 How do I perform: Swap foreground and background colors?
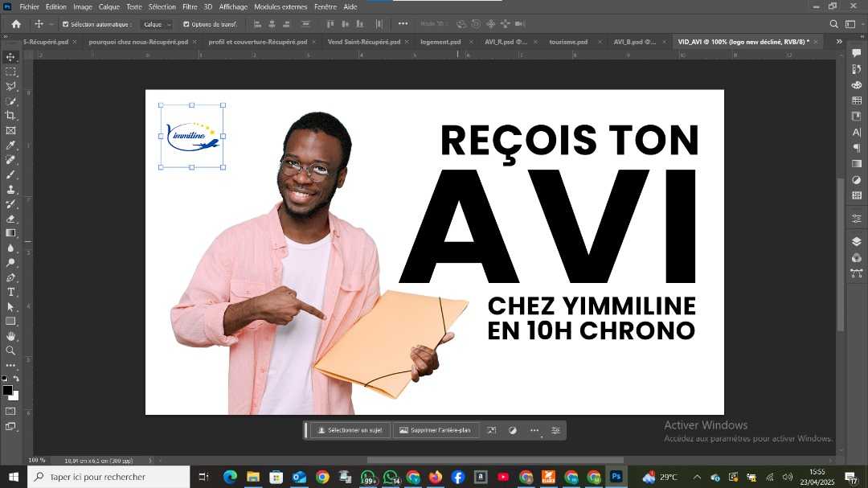16,379
